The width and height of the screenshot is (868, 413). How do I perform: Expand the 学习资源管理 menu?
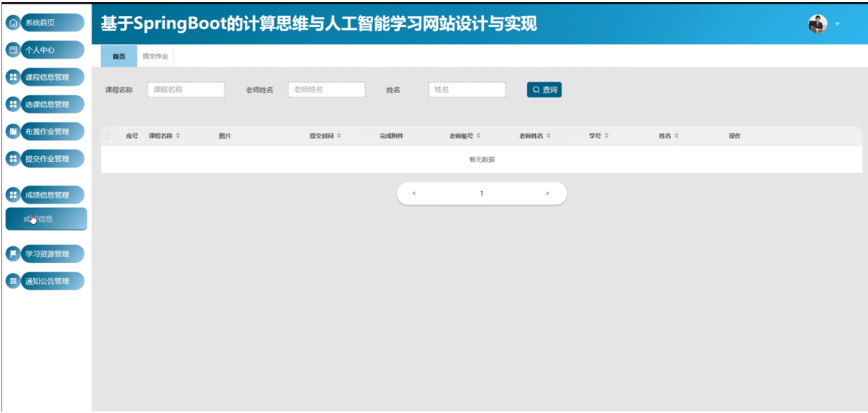click(x=53, y=254)
